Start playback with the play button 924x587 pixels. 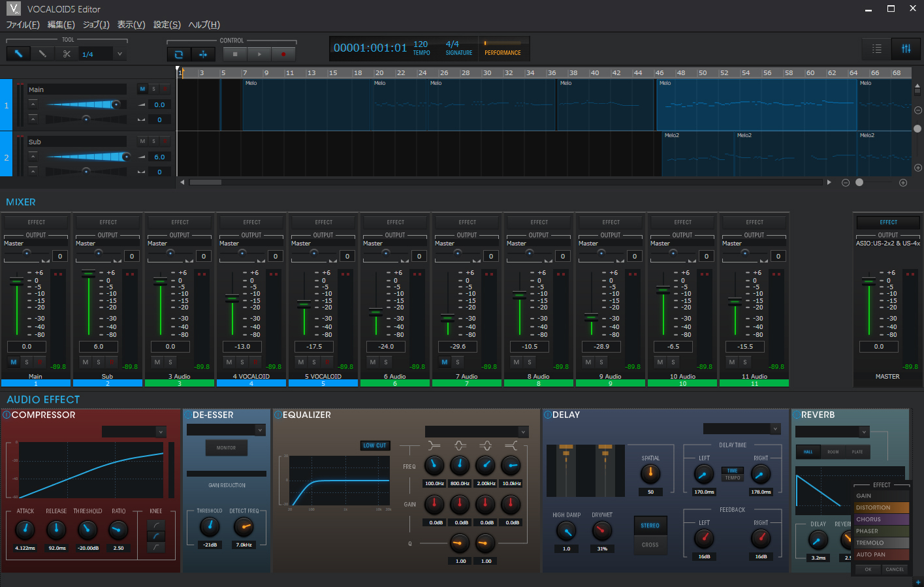coord(259,54)
